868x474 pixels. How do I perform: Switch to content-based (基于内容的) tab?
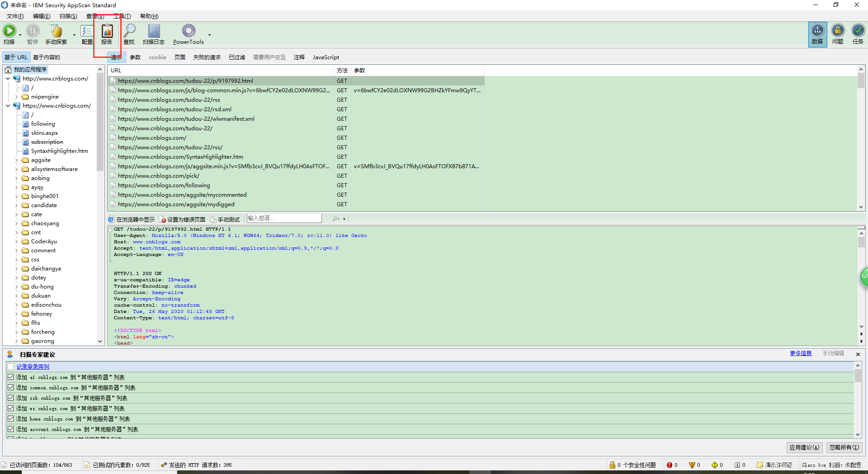point(46,57)
